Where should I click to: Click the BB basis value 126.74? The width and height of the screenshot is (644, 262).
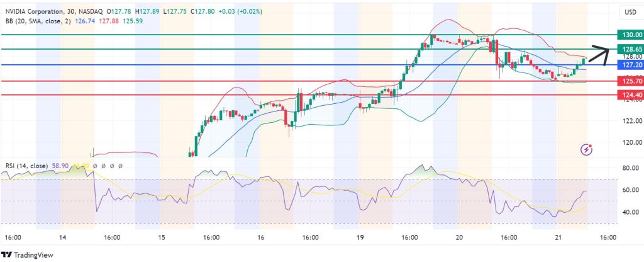click(x=85, y=21)
